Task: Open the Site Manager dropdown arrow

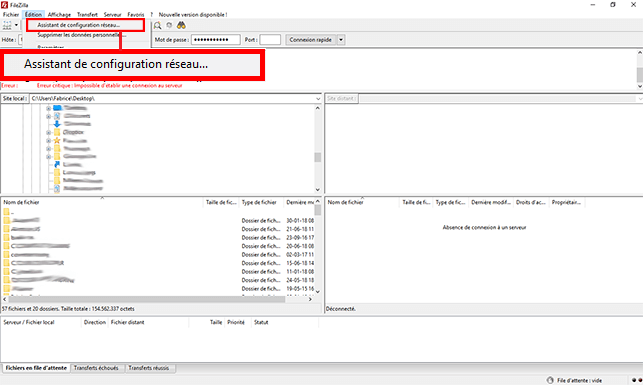Action: coord(16,25)
